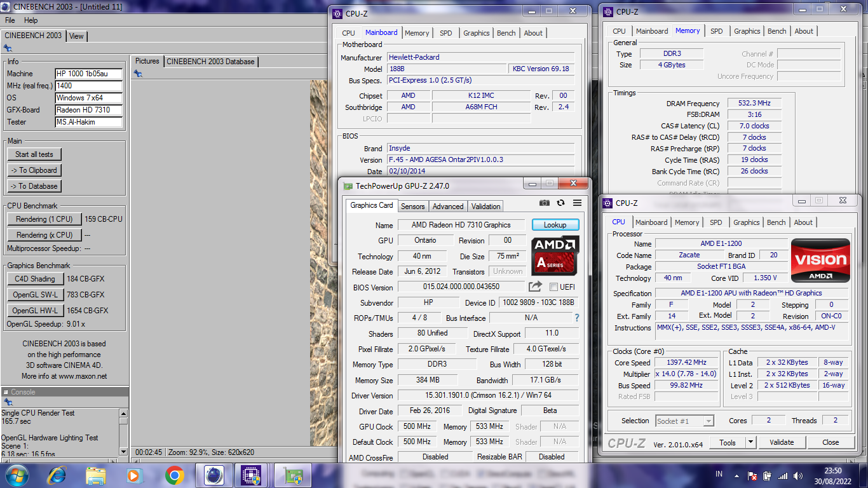Click the Lookup button in GPU-Z

(555, 225)
